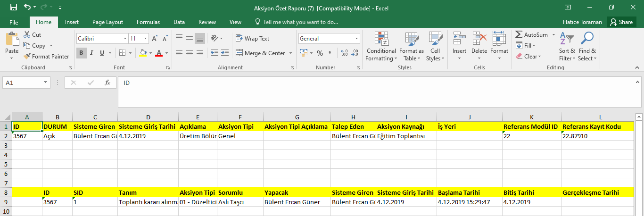Apply the yellow Fill Color swatch
This screenshot has width=644, height=216.
coord(143,53)
